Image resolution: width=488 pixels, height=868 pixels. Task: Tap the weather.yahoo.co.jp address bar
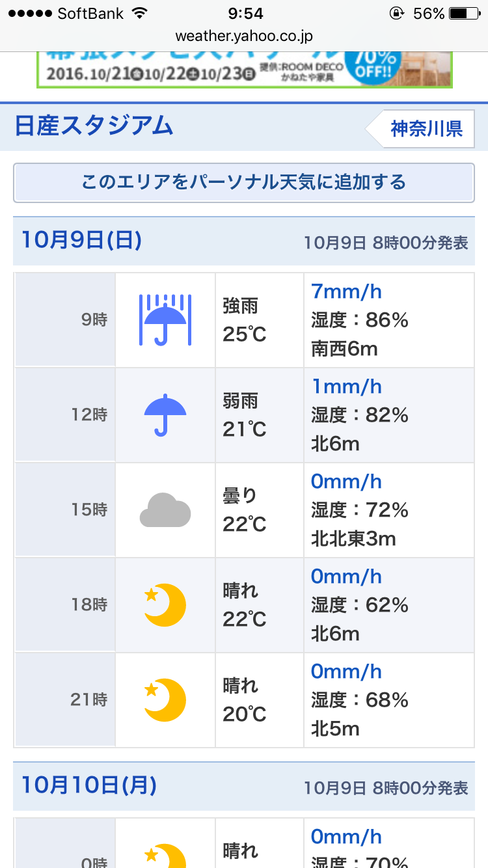point(244,36)
